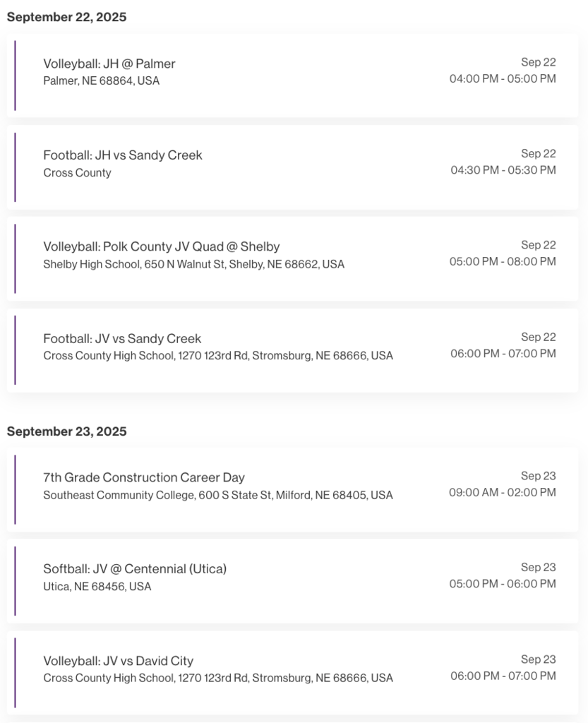Viewport: 588px width, 723px height.
Task: Open Volleyball: JV vs David City event
Action: click(x=118, y=661)
